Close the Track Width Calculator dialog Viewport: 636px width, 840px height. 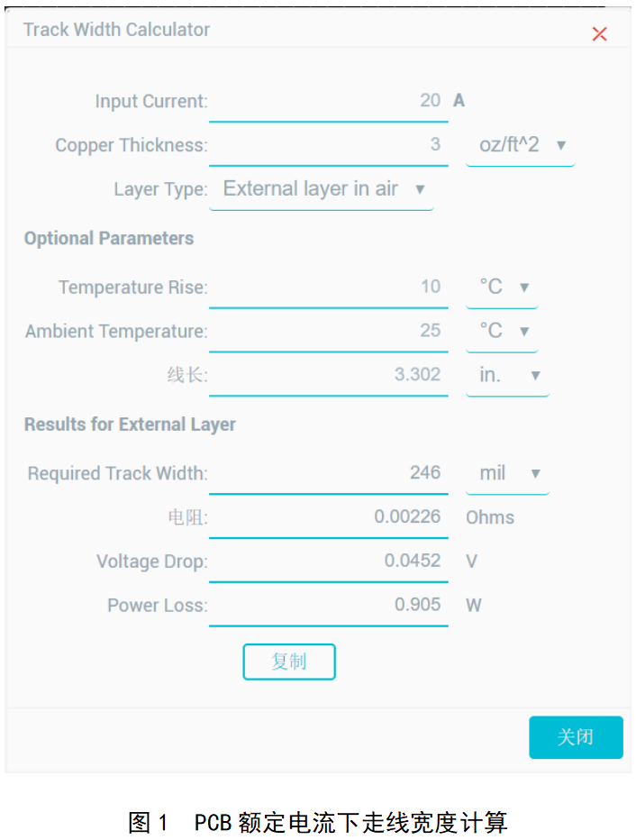(x=599, y=34)
